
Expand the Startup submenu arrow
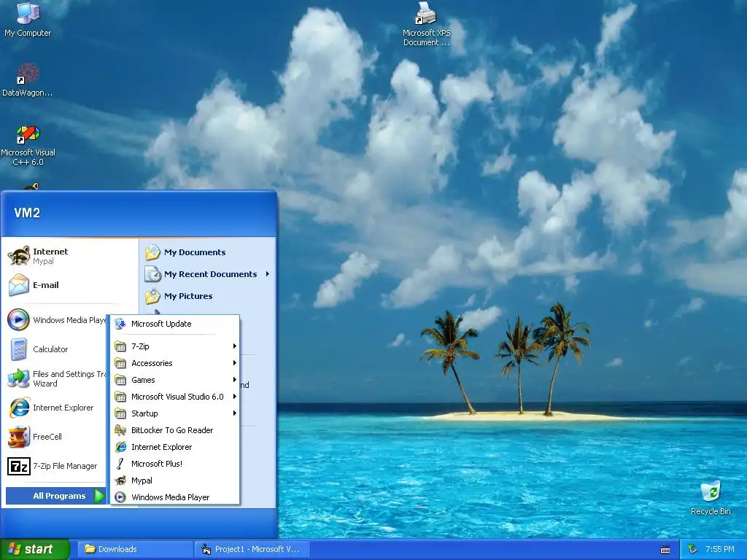234,413
